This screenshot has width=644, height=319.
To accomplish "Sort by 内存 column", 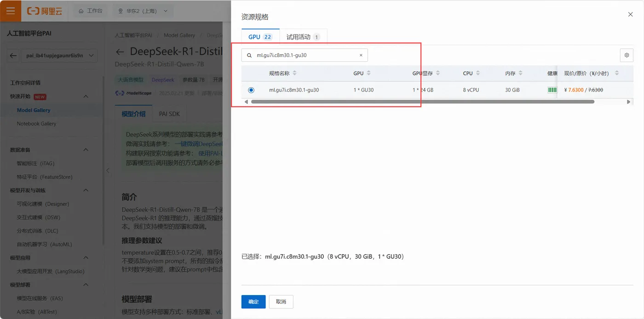I will [x=520, y=73].
